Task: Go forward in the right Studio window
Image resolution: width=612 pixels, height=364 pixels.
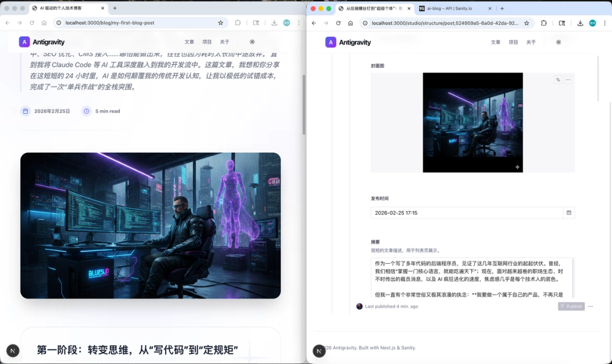Action: (x=326, y=23)
